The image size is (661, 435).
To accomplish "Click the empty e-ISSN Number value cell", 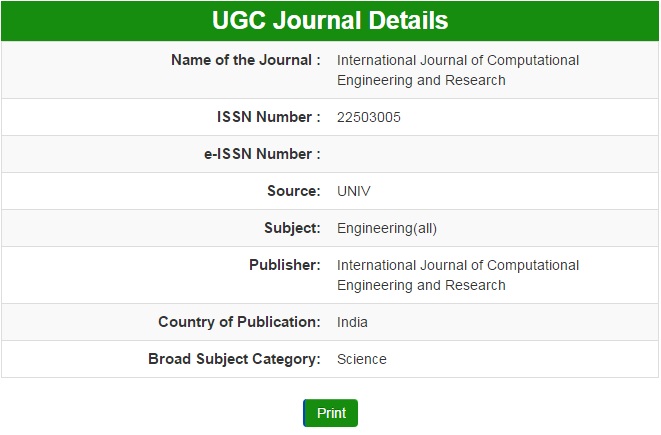I will coord(490,154).
